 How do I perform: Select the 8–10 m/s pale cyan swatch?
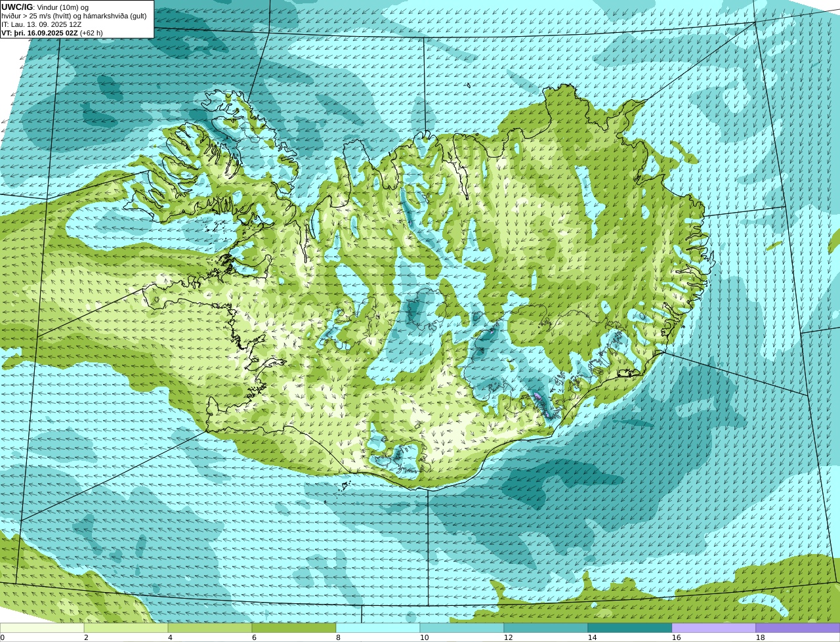tap(378, 628)
